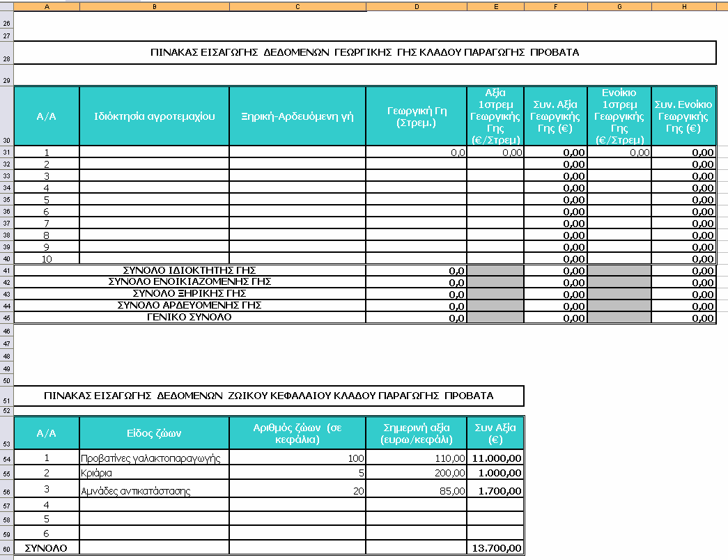Click title ΠΙΝΑΚΑΣ ΕΙΣΑΓΩΓΗΣ ΔΕΔΟΜΕΝΩΝ ΖΩΙΚΟΥ ΚΕΦΑΛΑΙΟΥ

(x=269, y=396)
